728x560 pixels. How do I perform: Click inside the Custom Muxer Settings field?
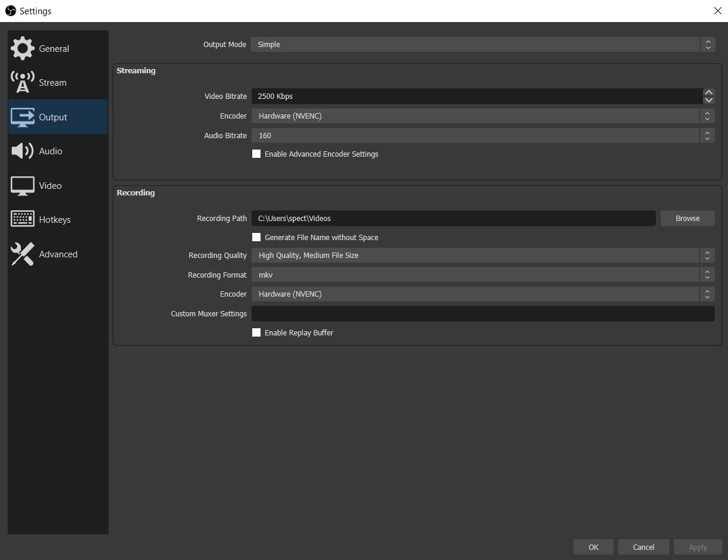pyautogui.click(x=483, y=313)
